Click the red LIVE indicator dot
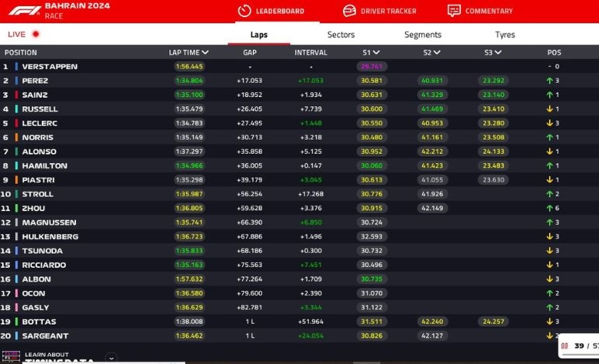599x364 pixels. point(36,34)
